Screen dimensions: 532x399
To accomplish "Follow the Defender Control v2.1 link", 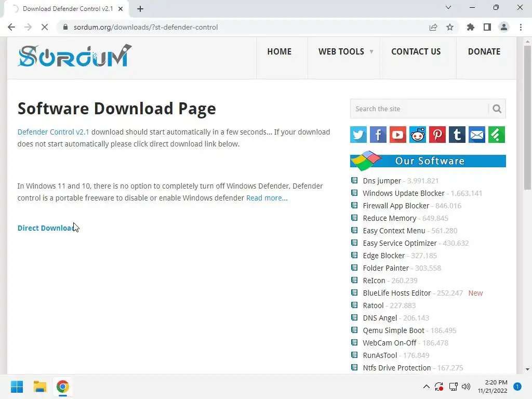I will tap(54, 132).
